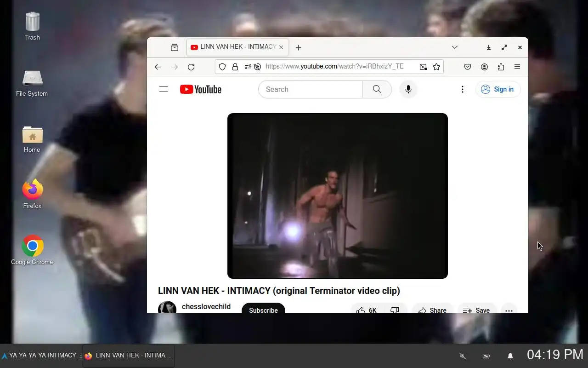Reload the current page
This screenshot has width=588, height=368.
point(191,67)
